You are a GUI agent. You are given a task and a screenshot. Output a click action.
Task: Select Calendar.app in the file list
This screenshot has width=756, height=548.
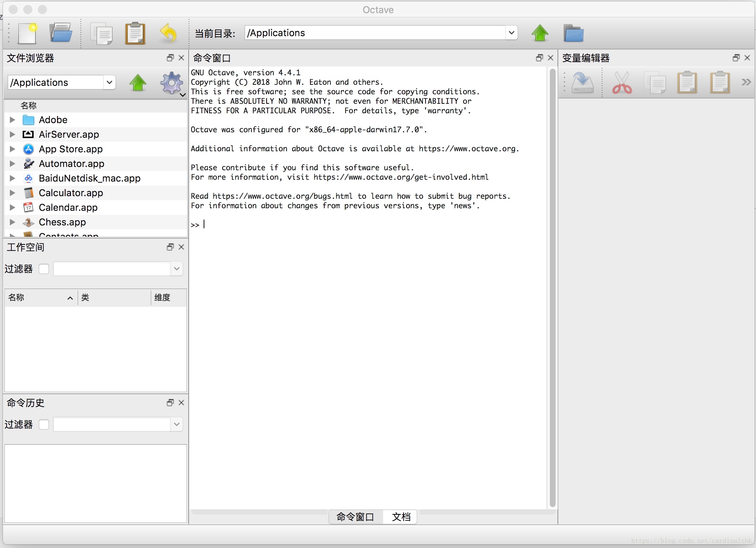[x=96, y=208]
